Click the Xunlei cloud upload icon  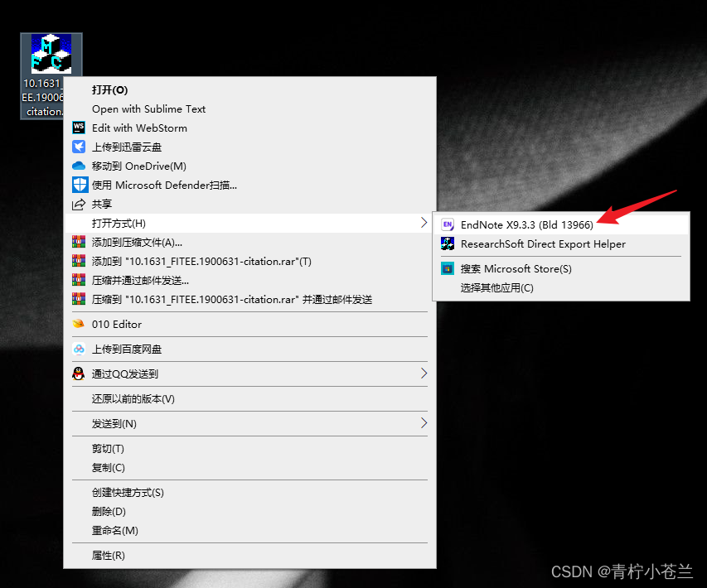tap(79, 147)
